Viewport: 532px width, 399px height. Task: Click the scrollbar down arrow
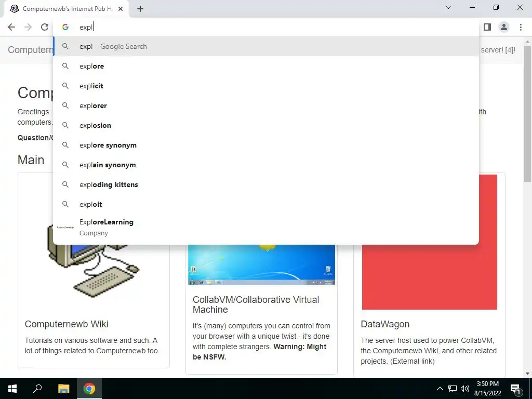point(528,374)
